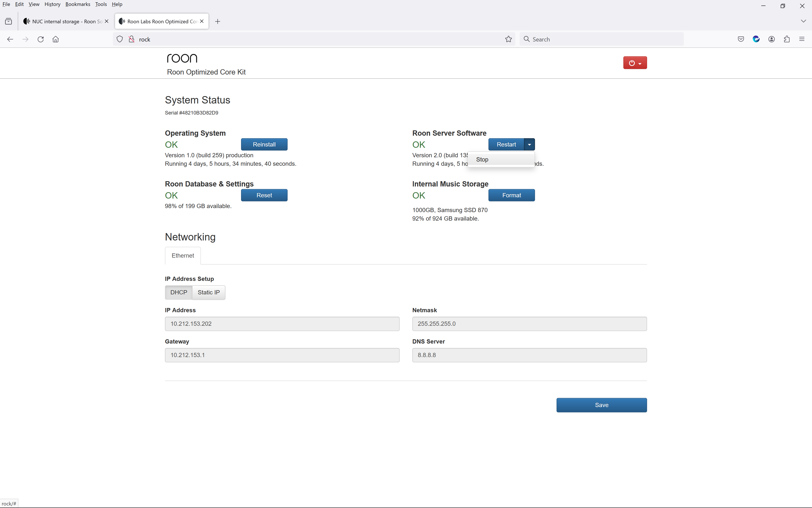
Task: Open the File menu
Action: [x=6, y=4]
